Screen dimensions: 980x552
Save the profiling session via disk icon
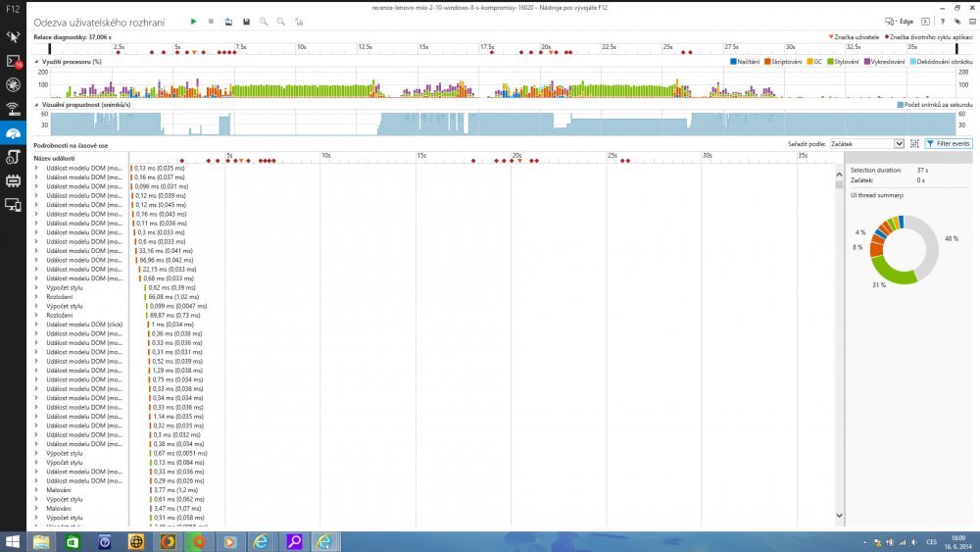click(x=246, y=22)
